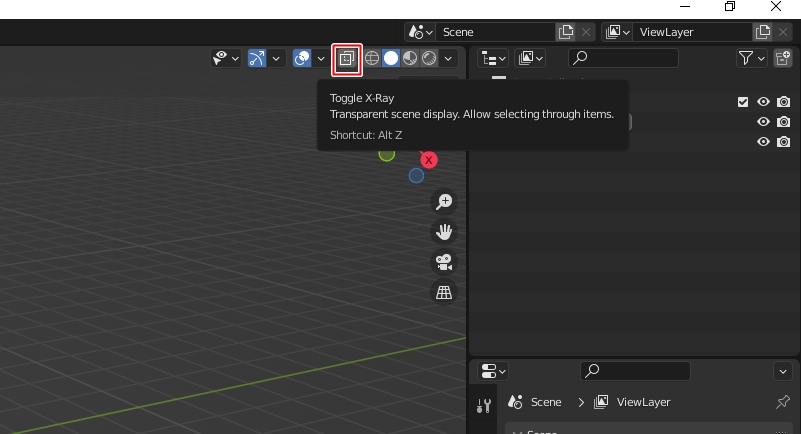This screenshot has width=801, height=434.
Task: Restore down the Blender window
Action: coord(730,7)
